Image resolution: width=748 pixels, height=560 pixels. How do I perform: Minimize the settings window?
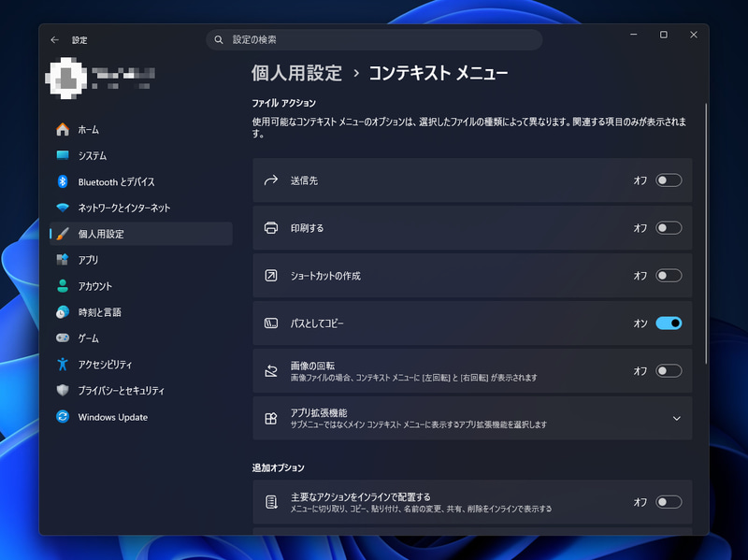[x=634, y=35]
